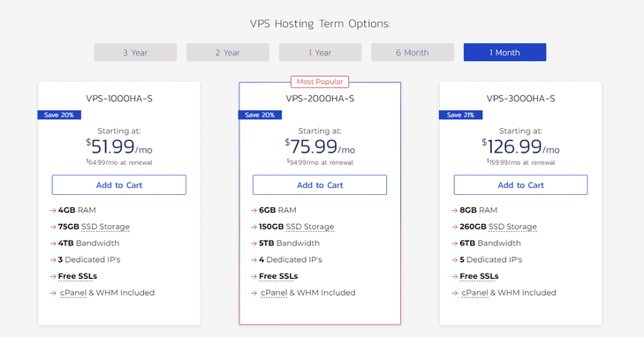Add VPS-1000HA-S plan to cart
The height and width of the screenshot is (337, 644).
119,185
